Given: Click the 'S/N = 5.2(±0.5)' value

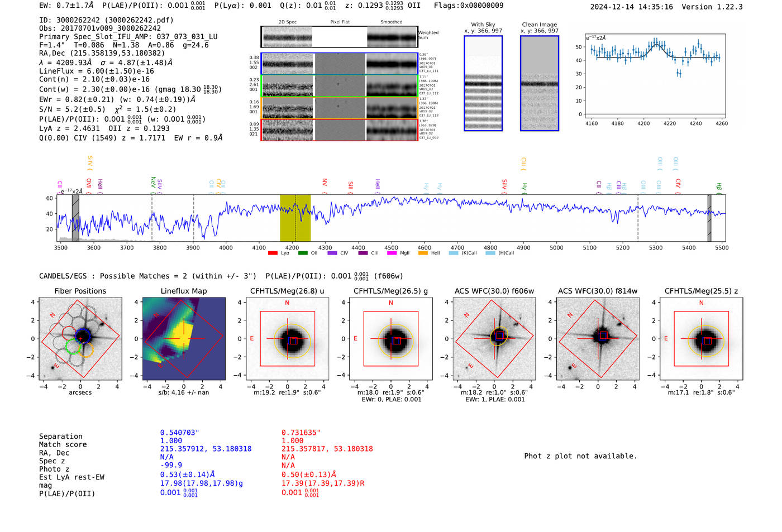Looking at the screenshot, I should (x=72, y=109).
